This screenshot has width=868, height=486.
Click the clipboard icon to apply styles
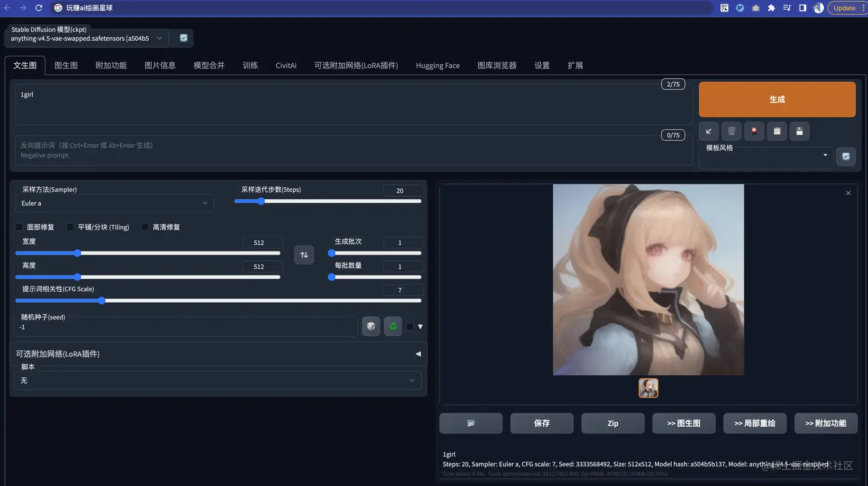point(777,131)
